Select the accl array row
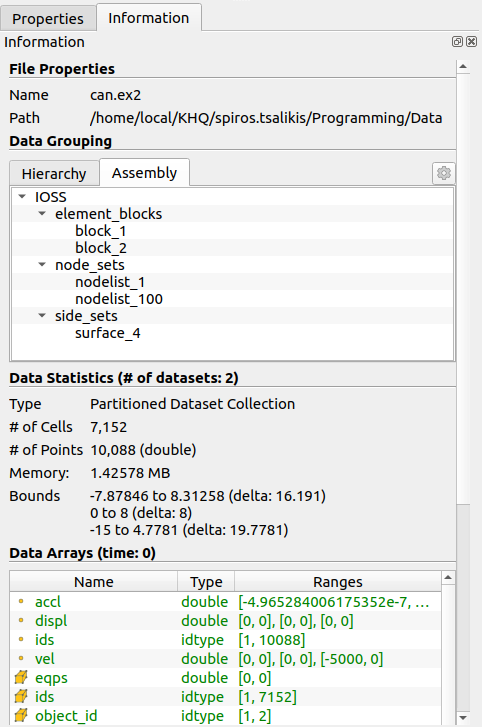 click(226, 602)
